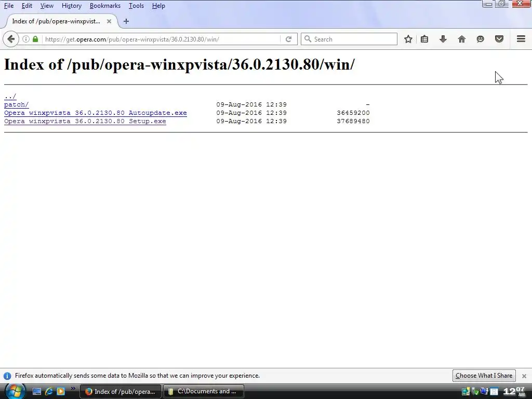The width and height of the screenshot is (532, 399).
Task: Open the Help menu
Action: [158, 6]
